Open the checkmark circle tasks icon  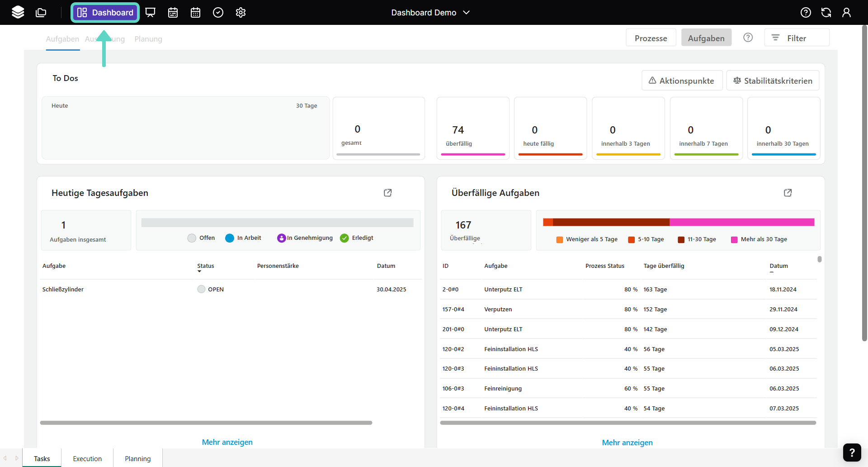click(x=218, y=12)
